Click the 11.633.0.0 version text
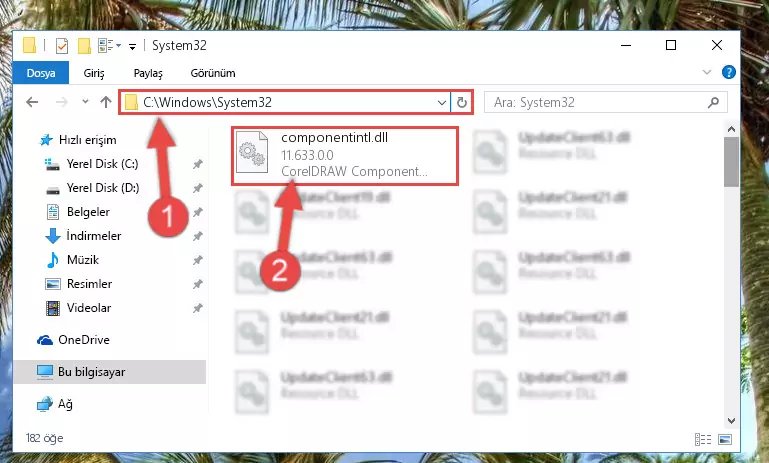769x463 pixels. (307, 155)
